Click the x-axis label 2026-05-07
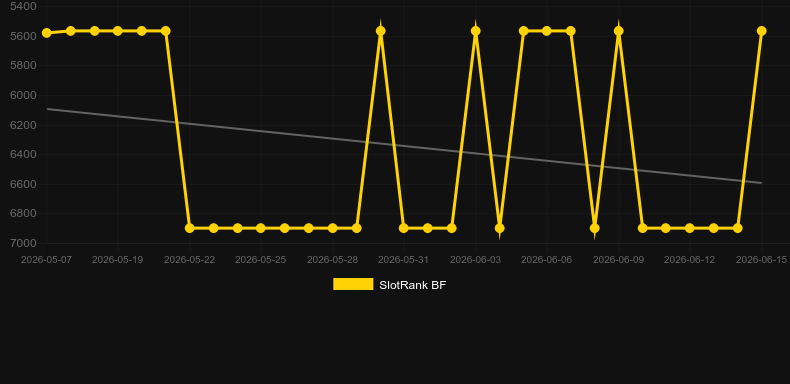This screenshot has height=384, width=790. (46, 260)
